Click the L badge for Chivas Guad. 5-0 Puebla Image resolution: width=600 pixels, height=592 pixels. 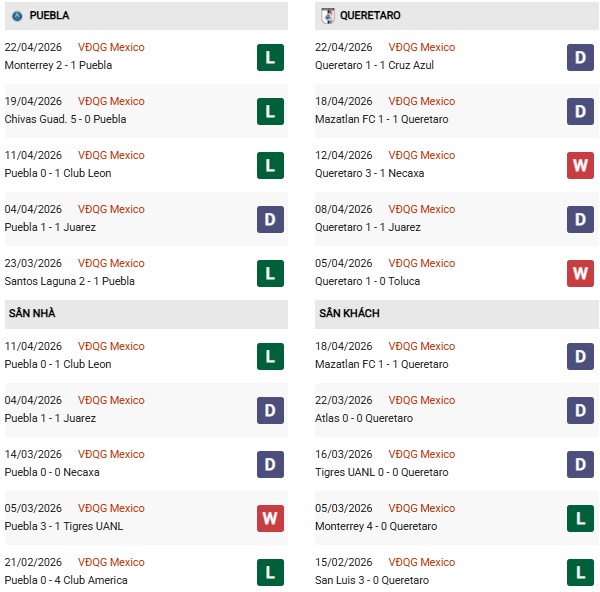click(x=270, y=111)
